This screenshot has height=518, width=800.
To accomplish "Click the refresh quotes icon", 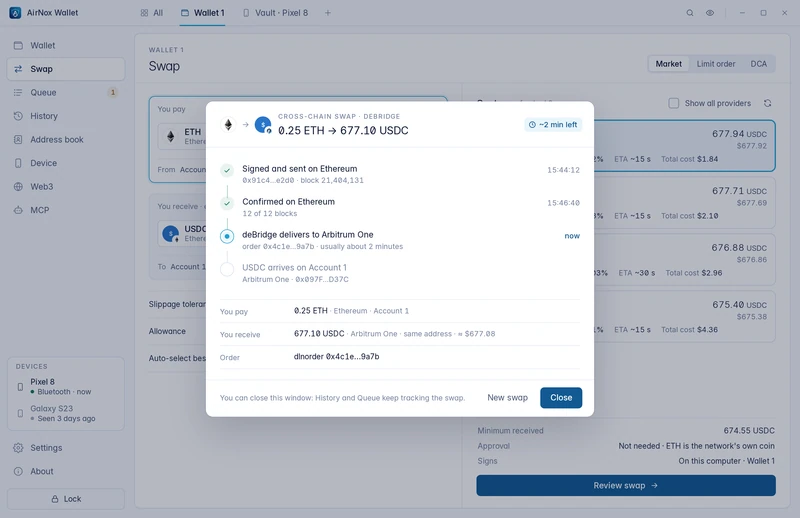I will coord(767,103).
